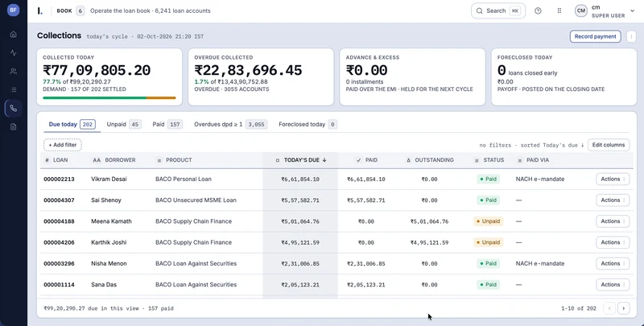Viewport: 644px width, 326px height.
Task: Click loan number 000004206
Action: tap(59, 242)
